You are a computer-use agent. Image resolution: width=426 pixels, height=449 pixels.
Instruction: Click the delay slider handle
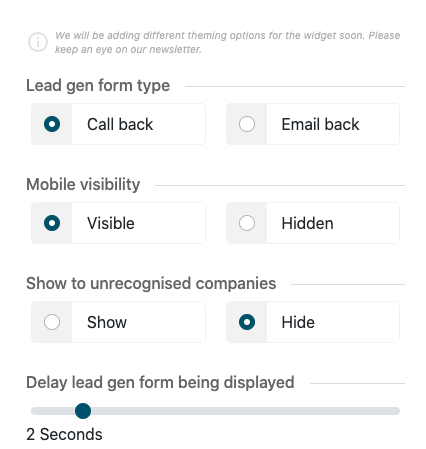click(x=83, y=411)
